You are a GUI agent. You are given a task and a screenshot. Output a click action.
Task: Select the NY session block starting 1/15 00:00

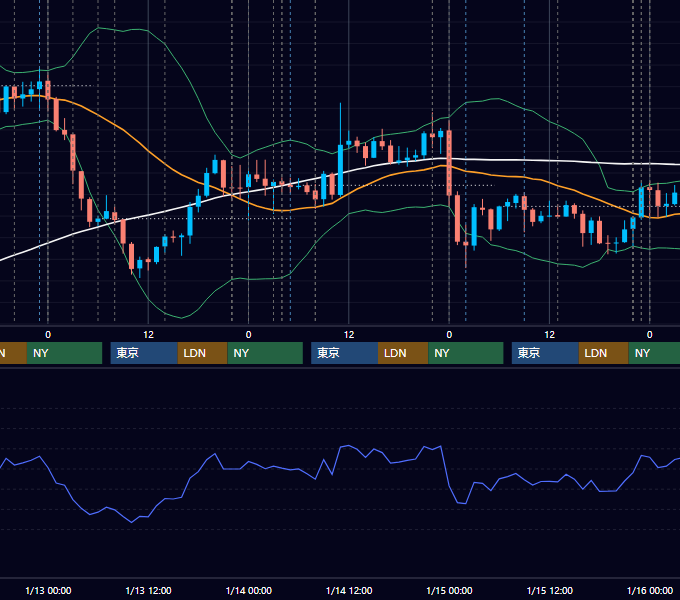point(466,353)
